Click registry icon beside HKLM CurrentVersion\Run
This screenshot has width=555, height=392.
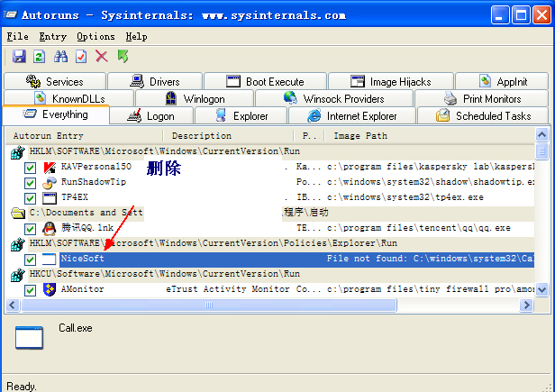(x=18, y=152)
